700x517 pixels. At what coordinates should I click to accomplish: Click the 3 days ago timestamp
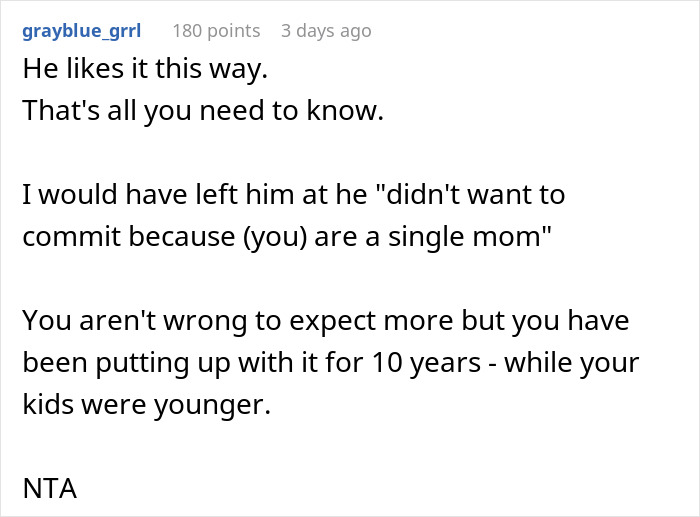coord(326,31)
